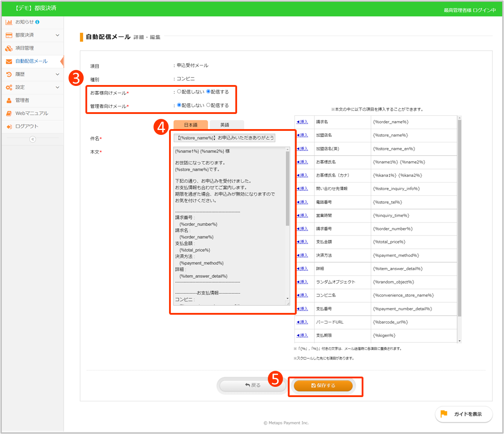The height and width of the screenshot is (434, 504).
Task: Click the ログアウト exit icon
Action: pos(9,126)
